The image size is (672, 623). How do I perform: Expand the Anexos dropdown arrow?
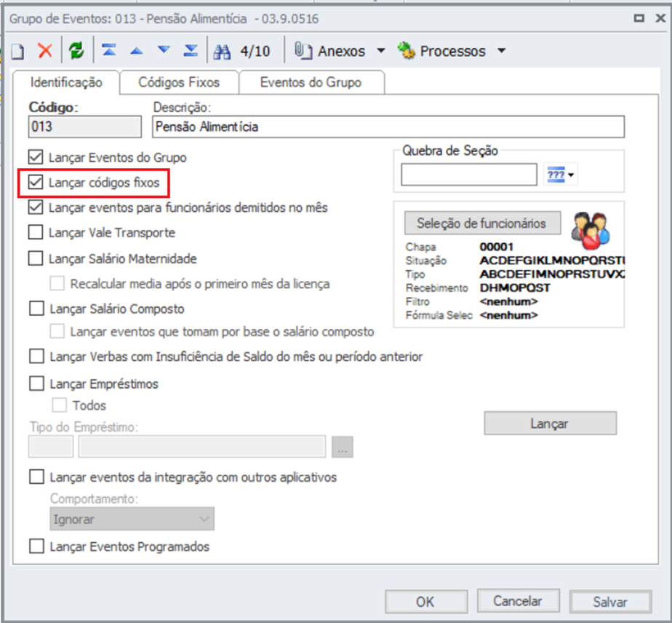380,51
